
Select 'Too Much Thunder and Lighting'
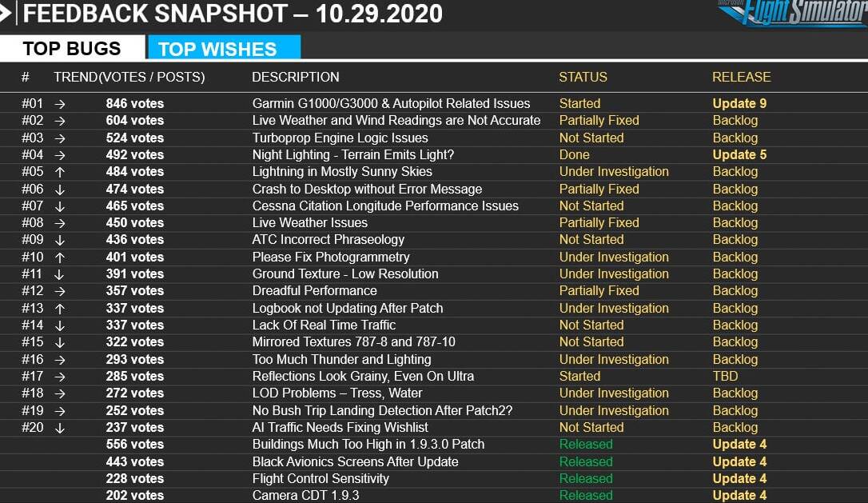(341, 360)
